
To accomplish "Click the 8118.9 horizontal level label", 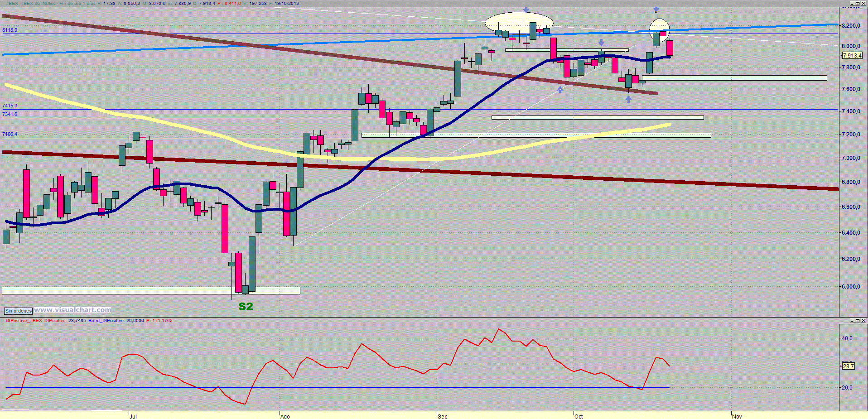I will pos(10,30).
